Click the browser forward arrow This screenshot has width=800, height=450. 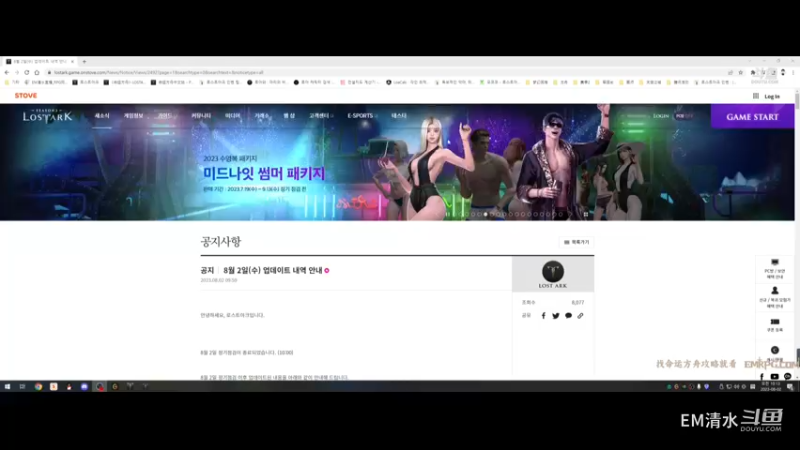(17, 72)
